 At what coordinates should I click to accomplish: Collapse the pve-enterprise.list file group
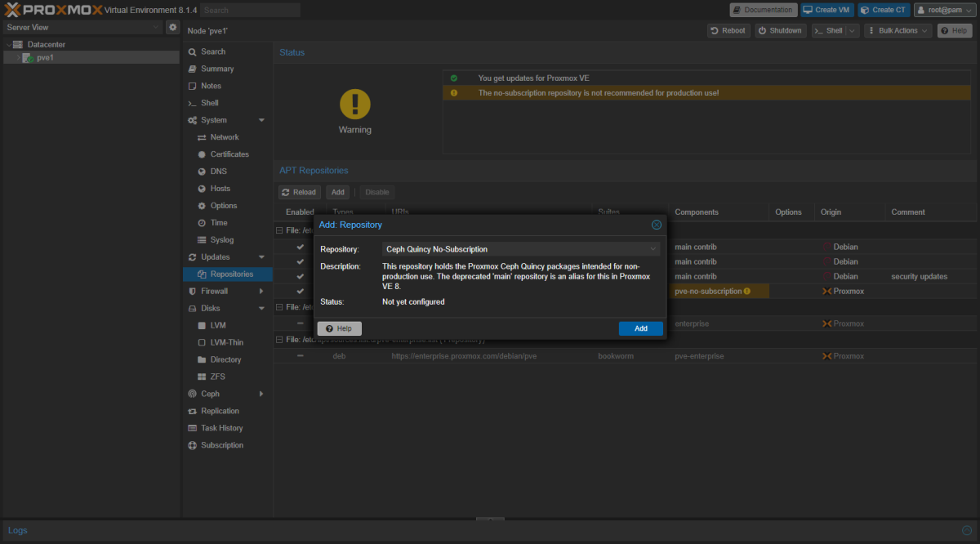pyautogui.click(x=280, y=339)
